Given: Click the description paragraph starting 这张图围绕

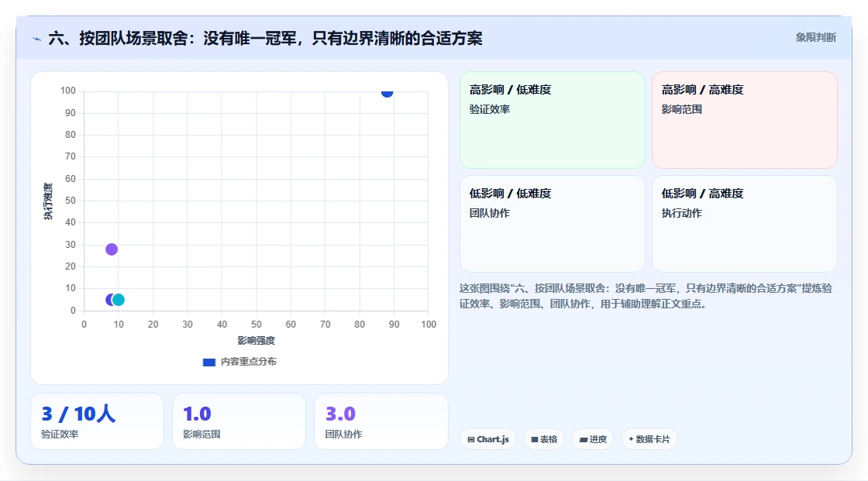Looking at the screenshot, I should [x=646, y=296].
